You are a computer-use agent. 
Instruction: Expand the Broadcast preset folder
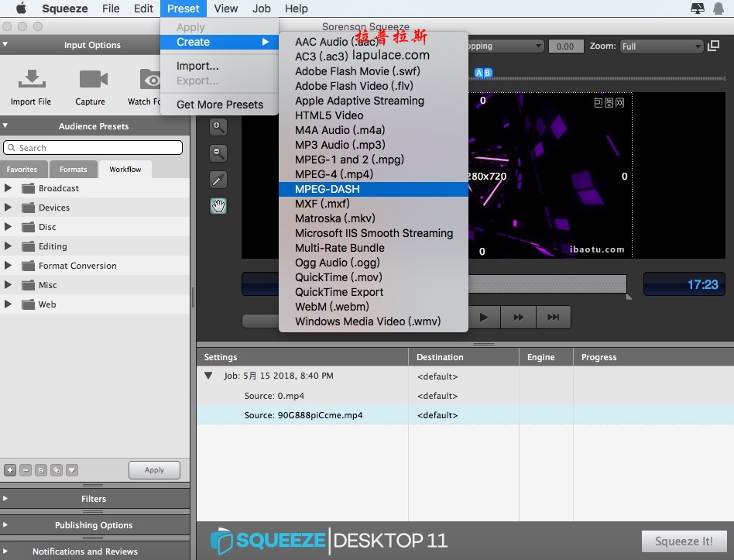[8, 188]
